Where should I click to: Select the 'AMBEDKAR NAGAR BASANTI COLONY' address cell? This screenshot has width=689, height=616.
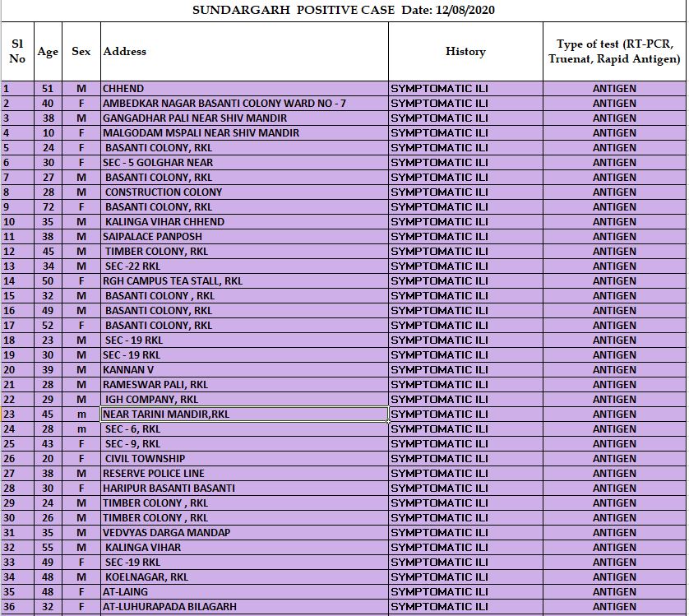[244, 104]
